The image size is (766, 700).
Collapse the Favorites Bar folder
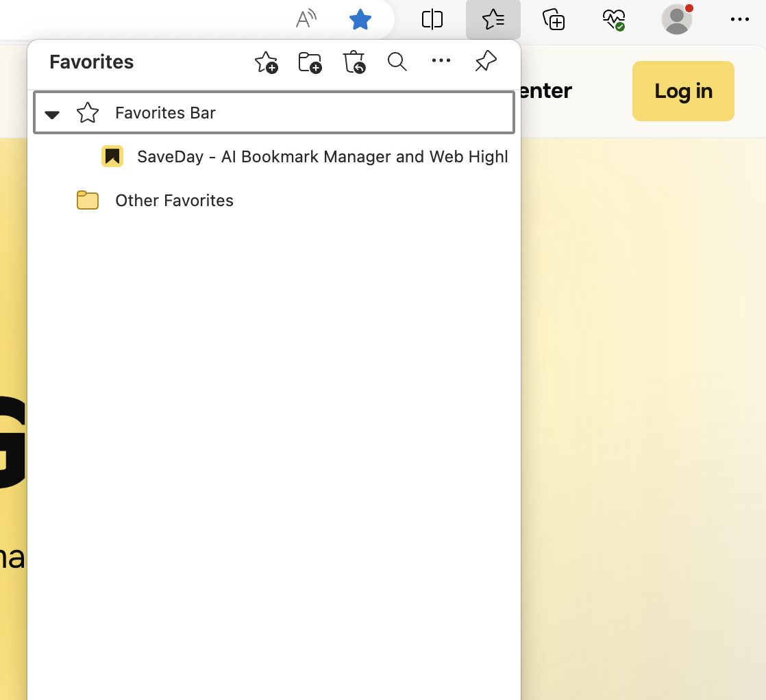[x=52, y=114]
